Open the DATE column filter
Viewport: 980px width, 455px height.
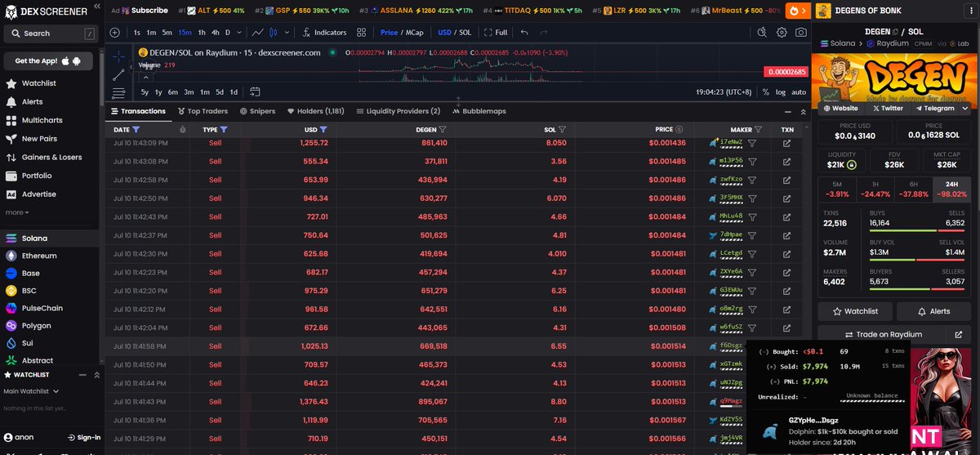pyautogui.click(x=136, y=129)
